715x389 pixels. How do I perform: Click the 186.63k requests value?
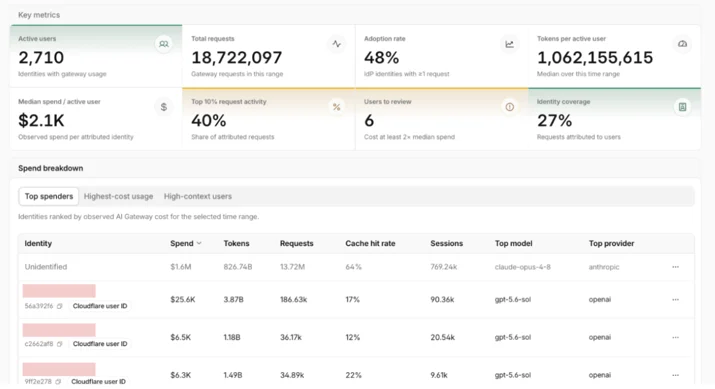point(293,300)
